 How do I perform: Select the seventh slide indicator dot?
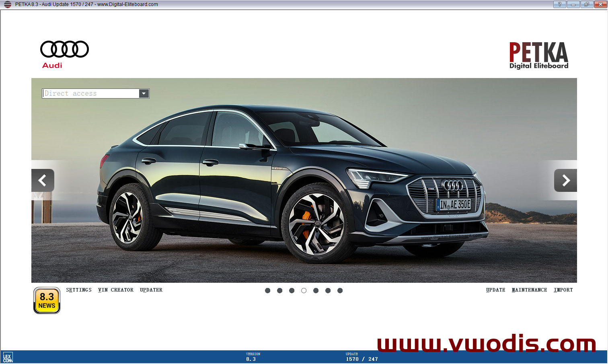click(340, 291)
